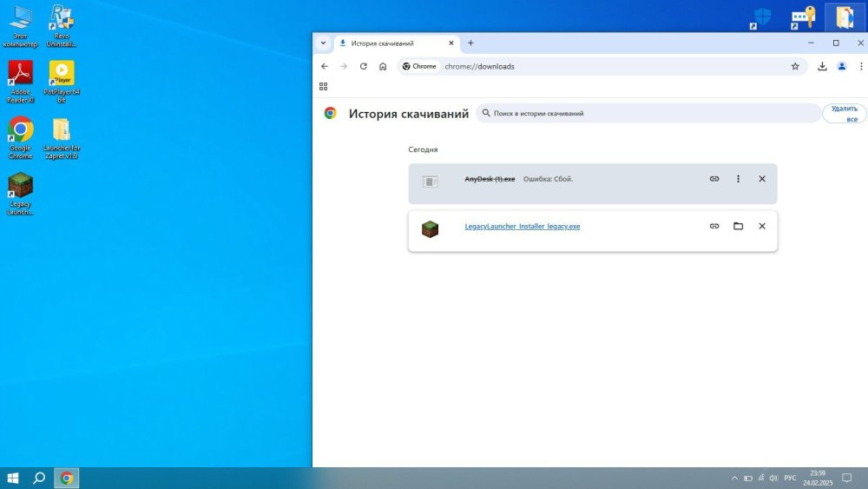Screen dimensions: 868x489
Task: Open the clock and date flyout
Action: pos(818,478)
